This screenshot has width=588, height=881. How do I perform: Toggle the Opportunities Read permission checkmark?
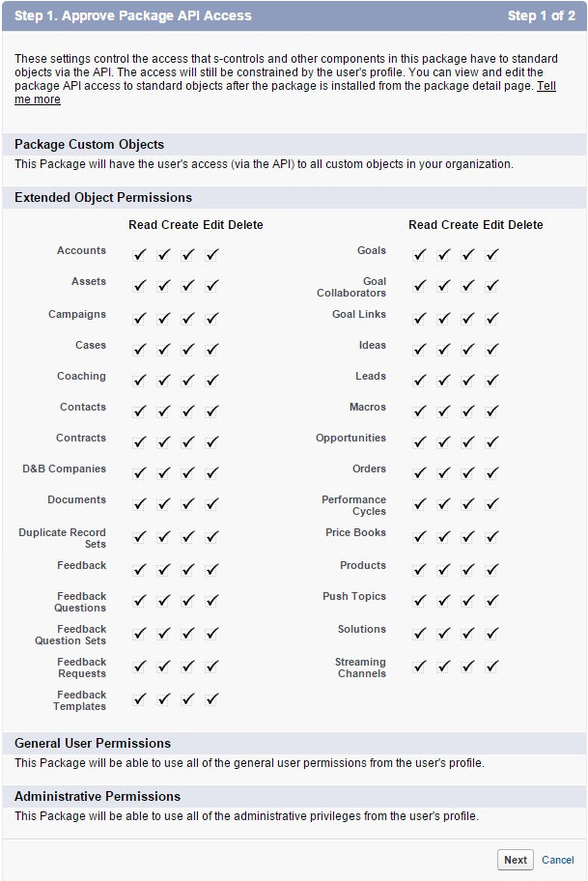(420, 441)
